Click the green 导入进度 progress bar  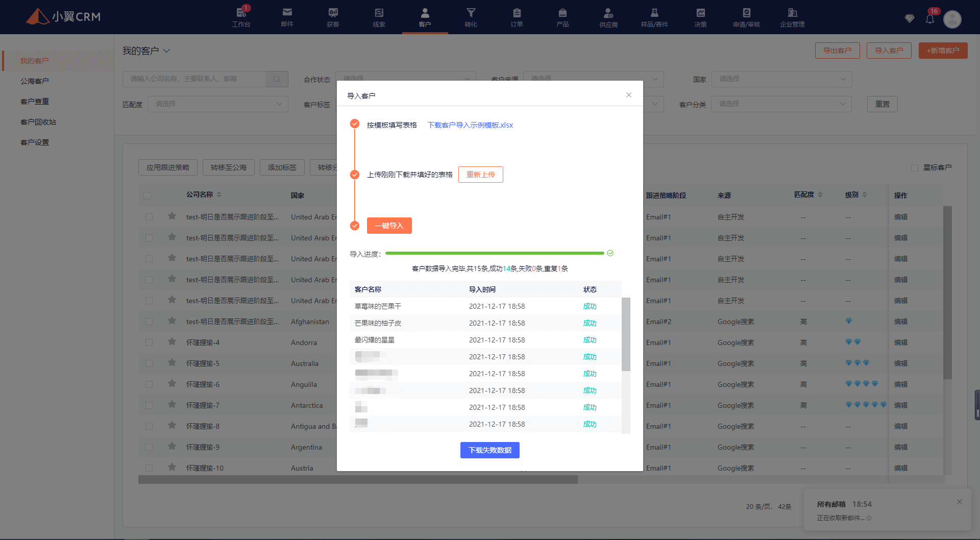[x=495, y=253]
